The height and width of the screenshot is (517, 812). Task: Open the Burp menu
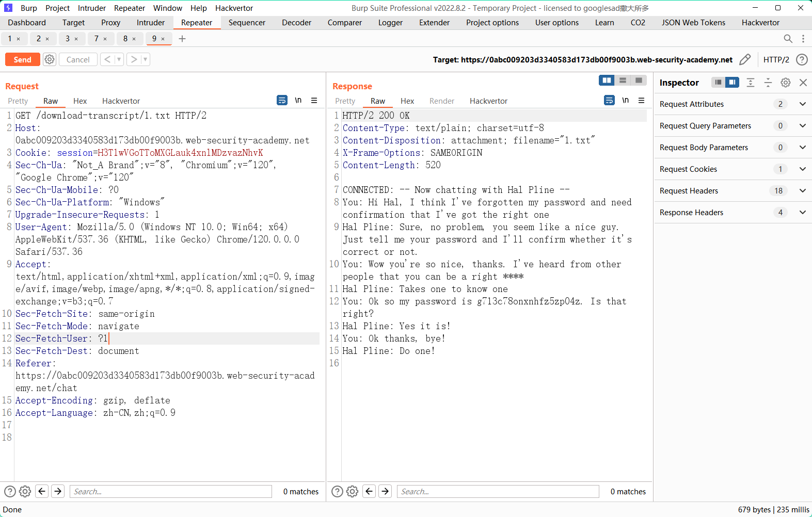pos(29,8)
